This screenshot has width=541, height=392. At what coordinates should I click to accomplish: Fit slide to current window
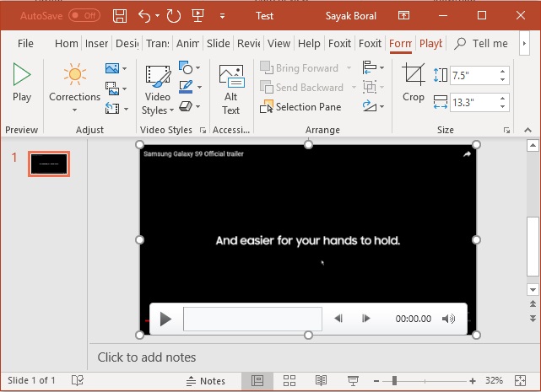click(x=520, y=381)
